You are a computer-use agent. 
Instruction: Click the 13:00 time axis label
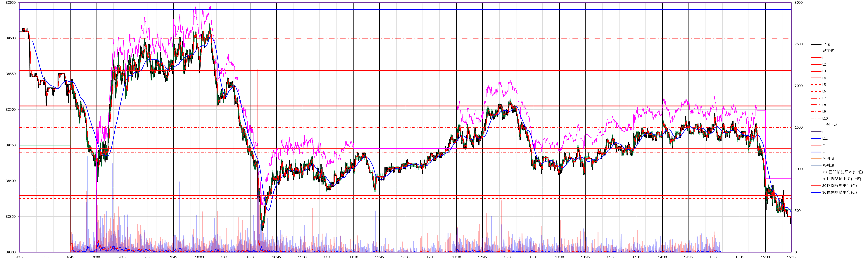pos(508,257)
